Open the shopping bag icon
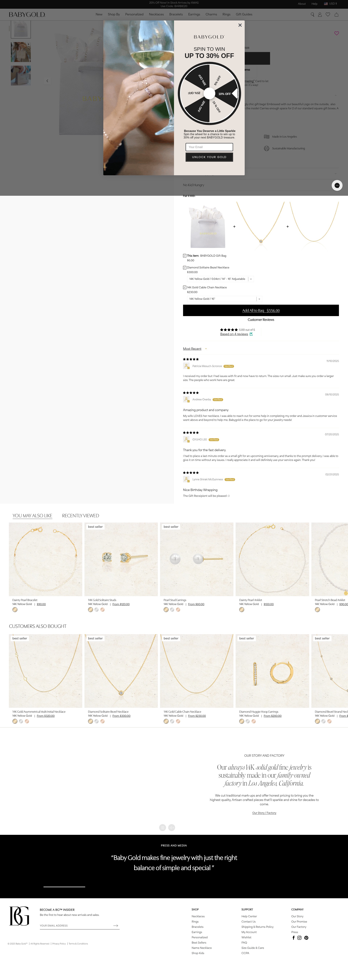Viewport: 348px width, 980px height. coord(336,14)
